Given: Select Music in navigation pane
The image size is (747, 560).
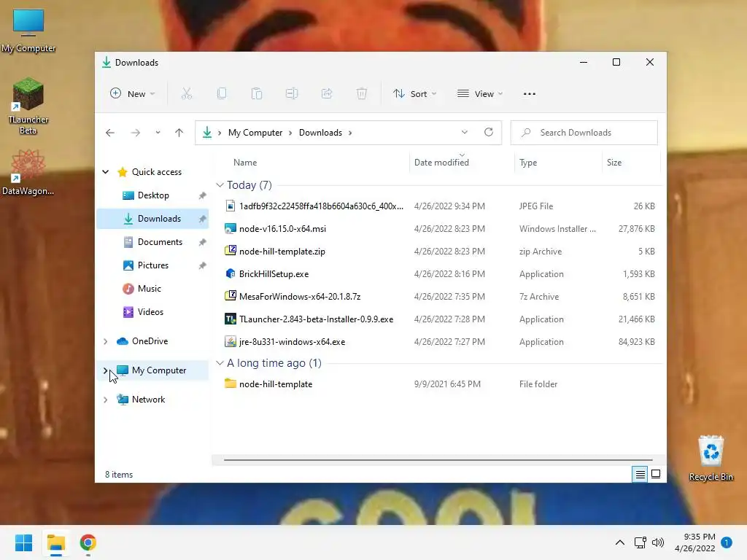Looking at the screenshot, I should point(152,289).
